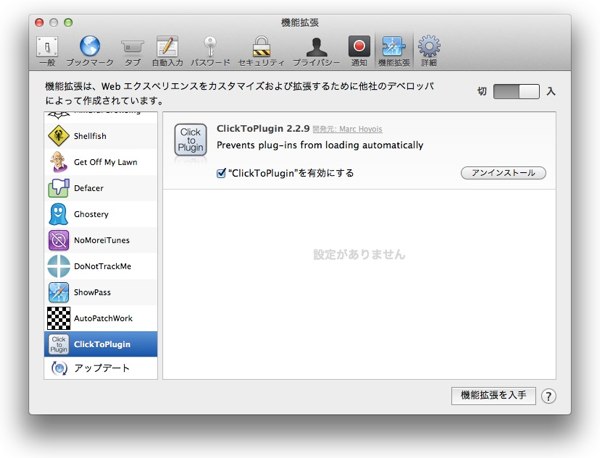Select the DoNotTrackMe extension row

pos(101,266)
